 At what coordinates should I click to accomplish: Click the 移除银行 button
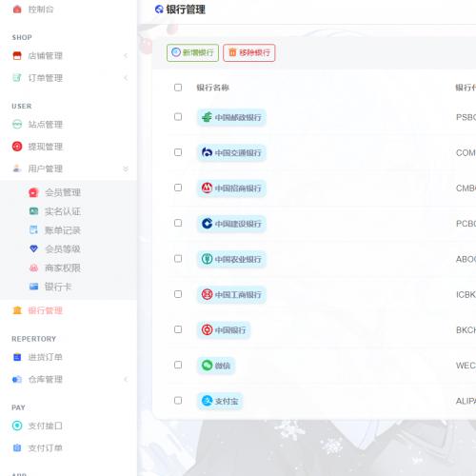pyautogui.click(x=249, y=52)
